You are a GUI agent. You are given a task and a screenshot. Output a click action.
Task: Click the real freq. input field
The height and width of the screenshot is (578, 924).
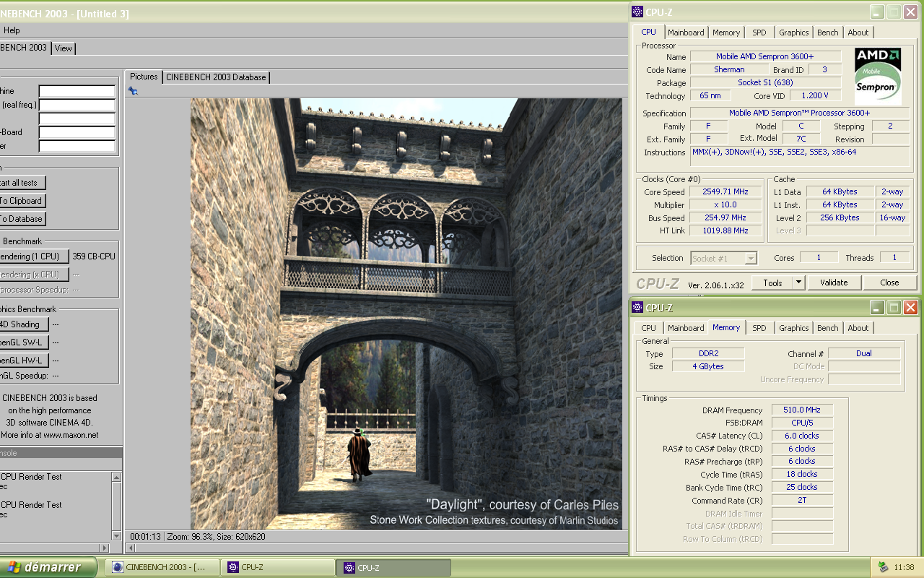(x=77, y=105)
